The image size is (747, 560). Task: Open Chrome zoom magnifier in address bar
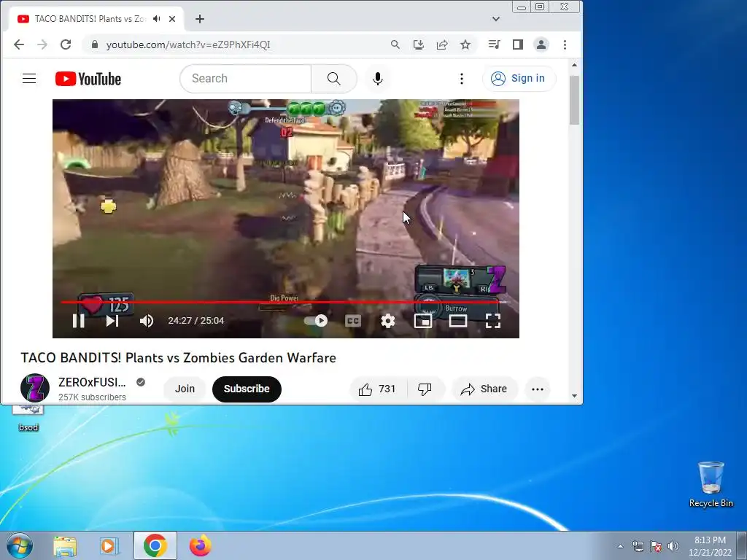tap(395, 44)
